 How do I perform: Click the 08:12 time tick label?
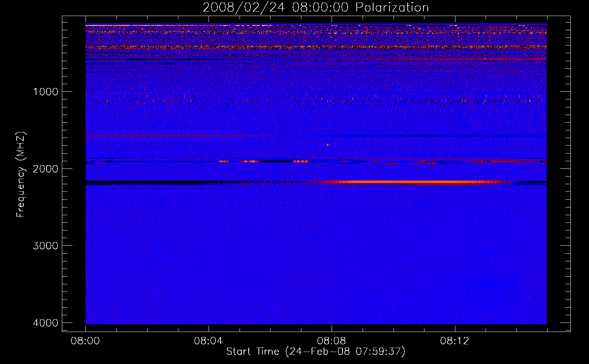[x=454, y=341]
